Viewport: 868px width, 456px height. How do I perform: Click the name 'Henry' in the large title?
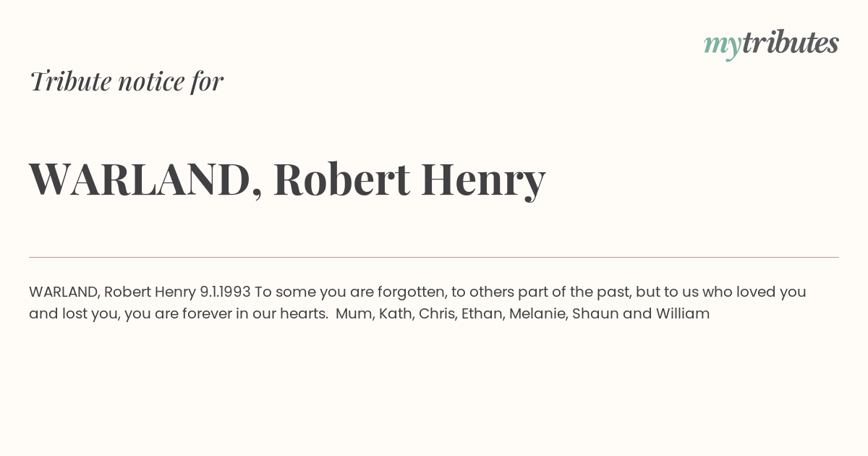tap(483, 181)
